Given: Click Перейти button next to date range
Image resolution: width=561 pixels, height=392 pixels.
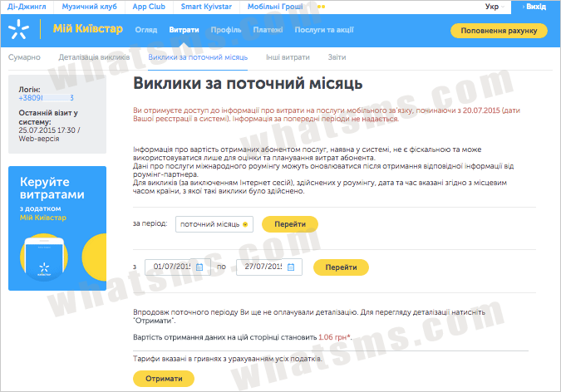Looking at the screenshot, I should [341, 267].
